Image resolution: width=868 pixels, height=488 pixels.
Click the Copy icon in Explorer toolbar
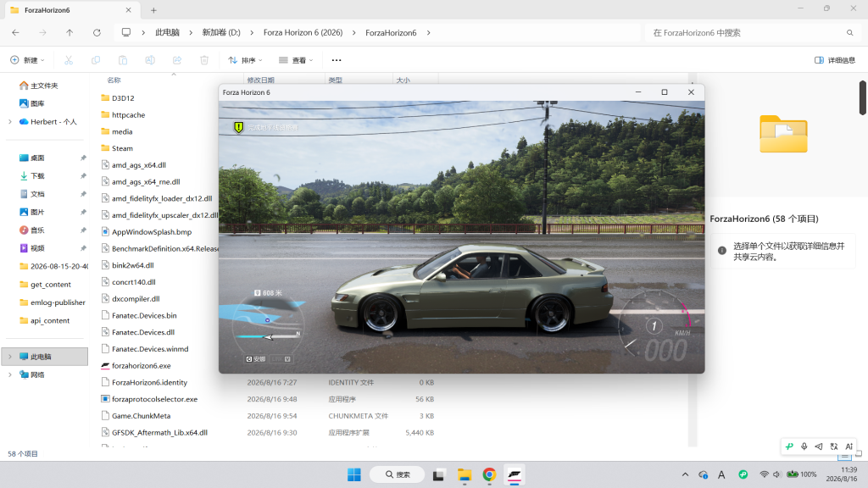point(96,60)
